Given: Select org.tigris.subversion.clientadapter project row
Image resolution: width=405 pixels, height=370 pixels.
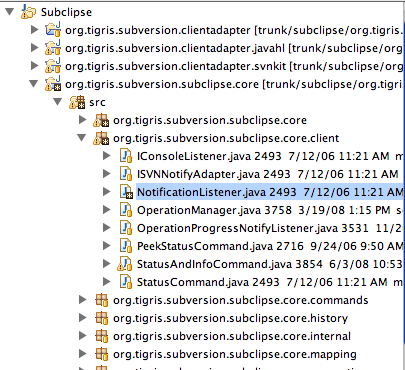Looking at the screenshot, I should pyautogui.click(x=233, y=30).
